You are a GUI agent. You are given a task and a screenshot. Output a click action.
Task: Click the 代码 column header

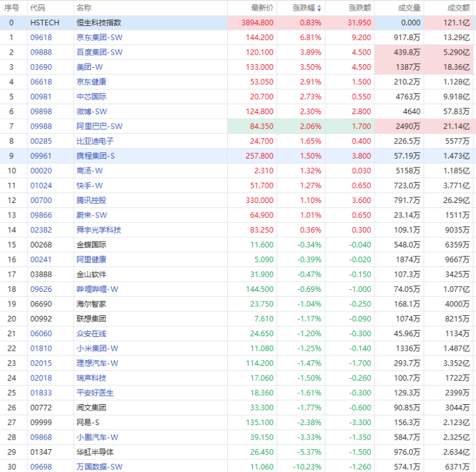click(x=37, y=8)
